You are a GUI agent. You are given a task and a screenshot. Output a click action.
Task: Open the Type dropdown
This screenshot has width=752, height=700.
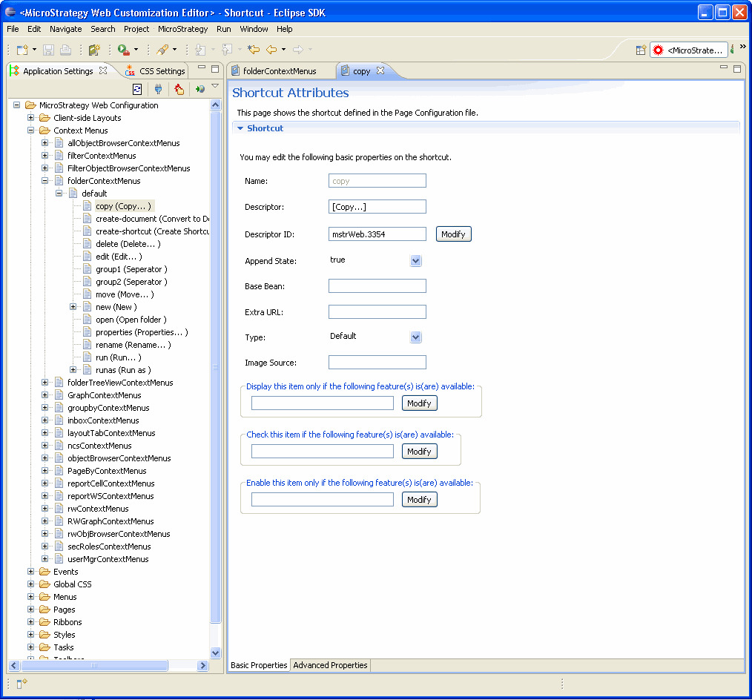click(x=416, y=337)
